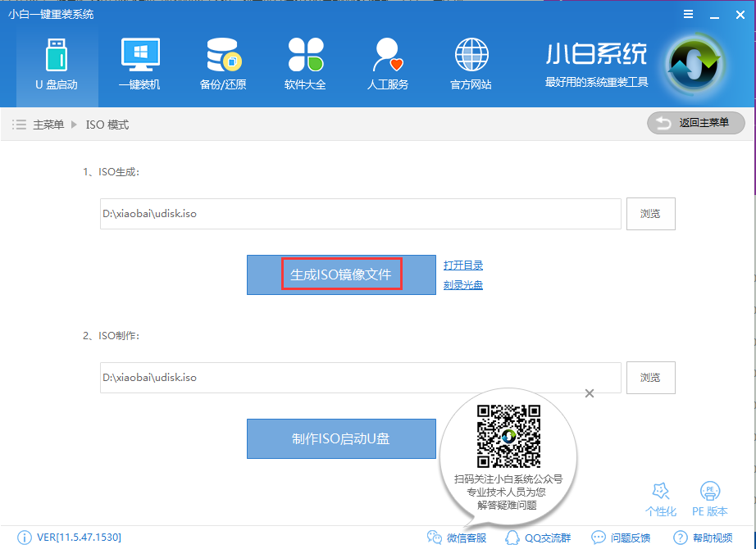This screenshot has height=549, width=756.
Task: Open 人工服务 tab
Action: pos(388,64)
